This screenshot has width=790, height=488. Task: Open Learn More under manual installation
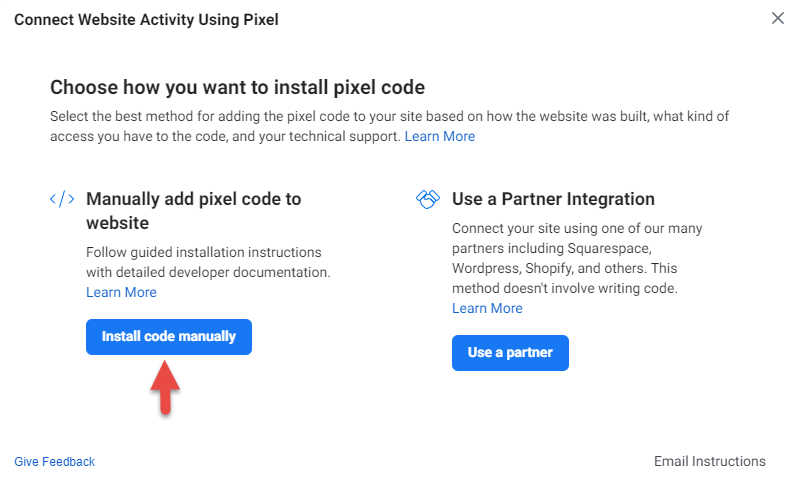(121, 292)
